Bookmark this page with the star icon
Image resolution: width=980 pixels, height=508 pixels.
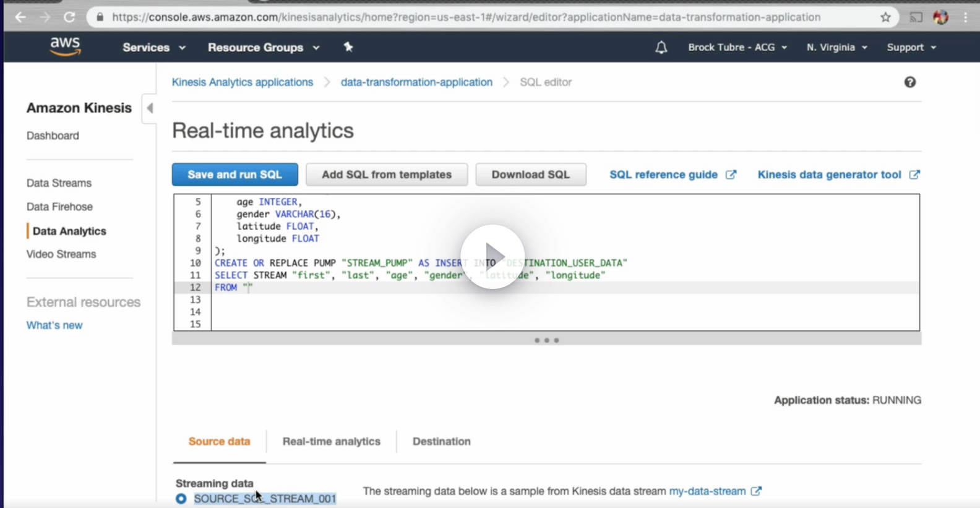click(885, 17)
